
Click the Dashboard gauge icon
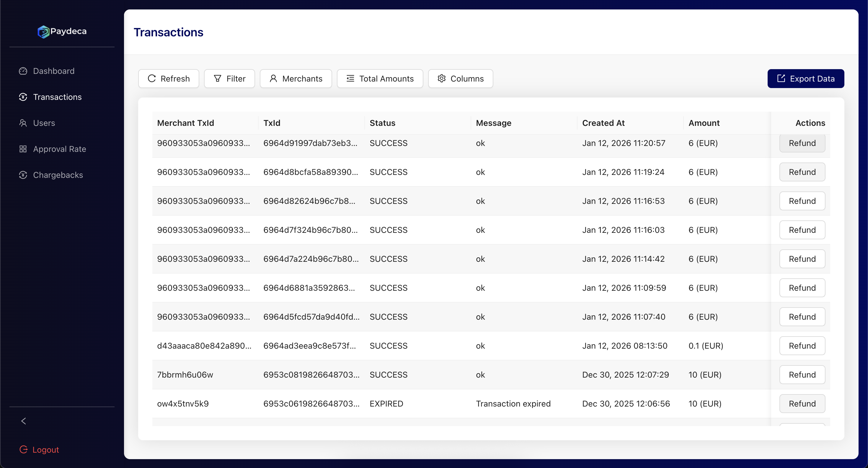(x=23, y=71)
